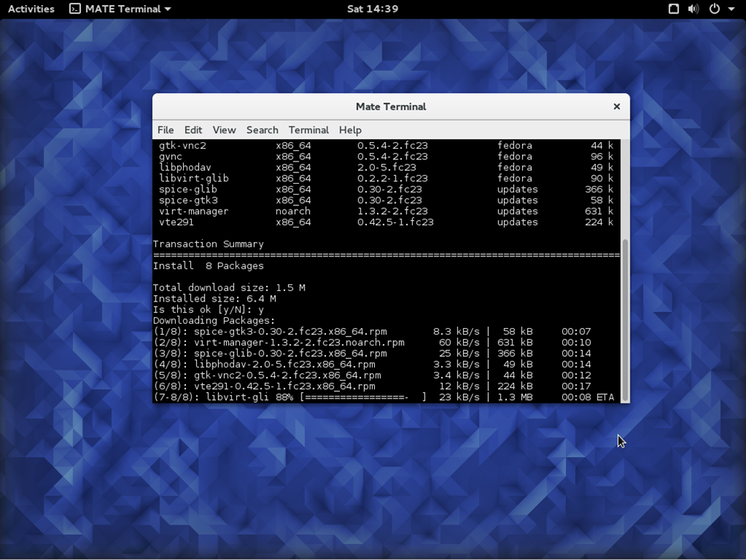Close the Mate Terminal window
Screen dimensions: 746x560
point(616,106)
